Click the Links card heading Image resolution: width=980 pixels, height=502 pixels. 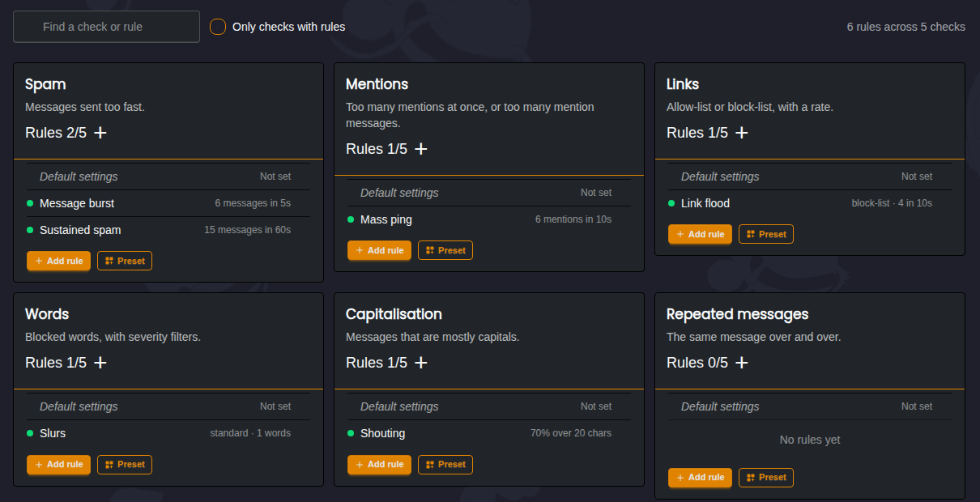click(x=683, y=84)
